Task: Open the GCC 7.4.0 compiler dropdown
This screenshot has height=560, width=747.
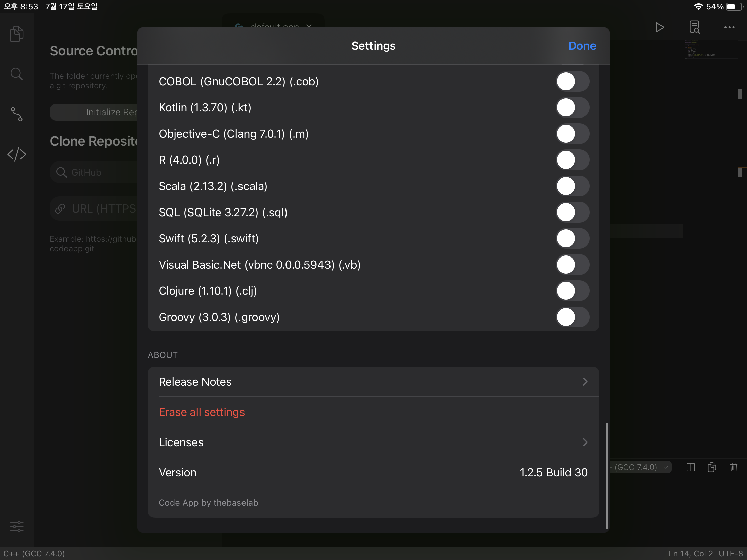Action: click(640, 467)
